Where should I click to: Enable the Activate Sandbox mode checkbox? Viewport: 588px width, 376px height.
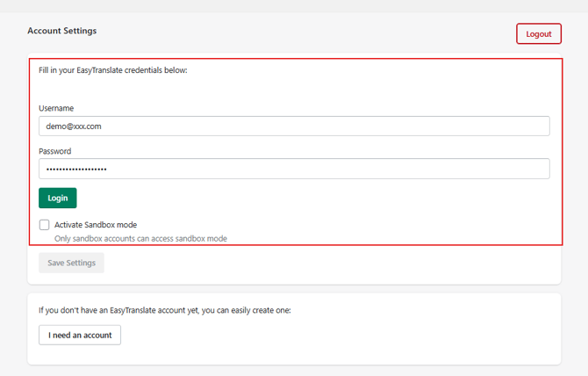(x=44, y=225)
